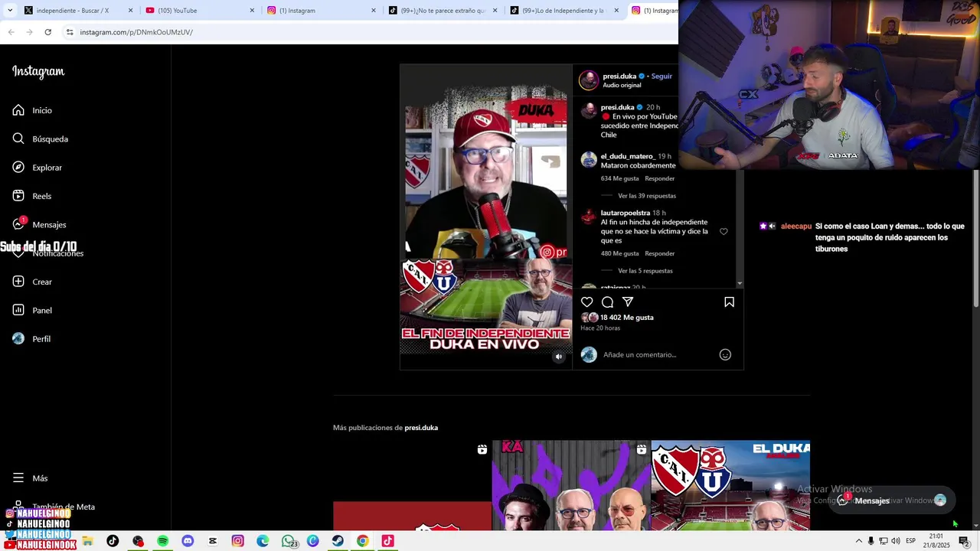Open Discord from the taskbar
The width and height of the screenshot is (980, 551).
coord(188,541)
